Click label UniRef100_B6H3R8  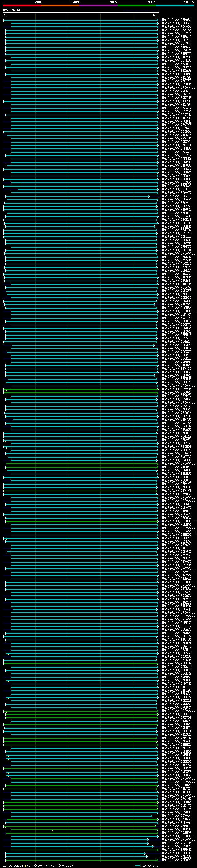176,345
